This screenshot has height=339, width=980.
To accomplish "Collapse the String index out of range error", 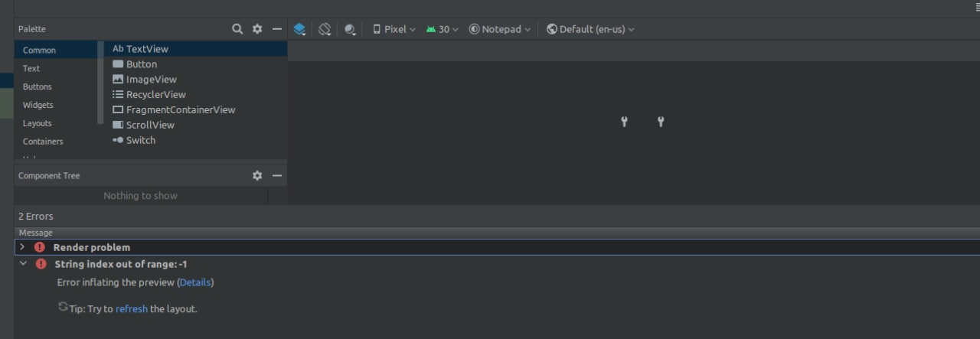I will point(23,263).
